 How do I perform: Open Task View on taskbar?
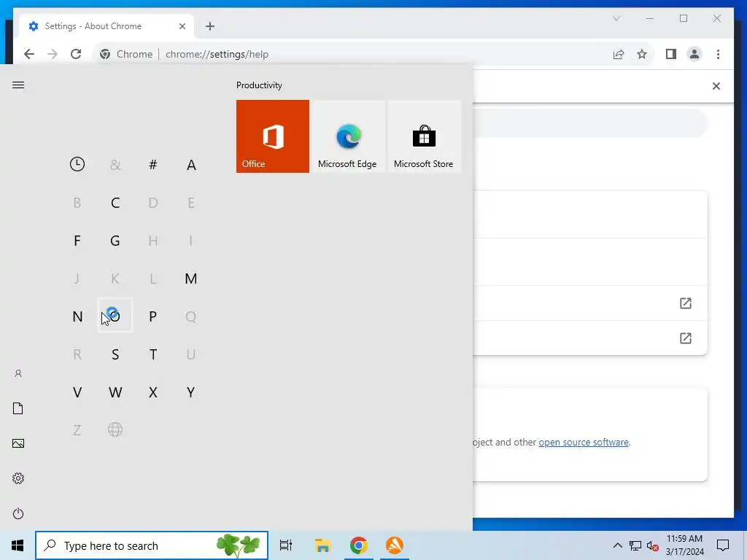coord(286,545)
